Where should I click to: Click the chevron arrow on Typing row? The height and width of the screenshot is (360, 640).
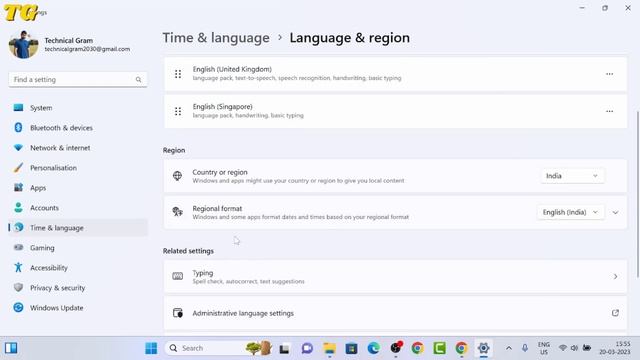tap(615, 277)
